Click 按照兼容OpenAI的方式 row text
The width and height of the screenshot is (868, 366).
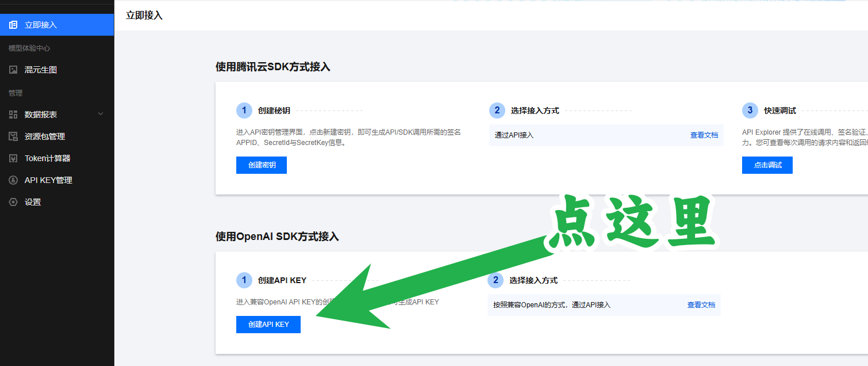[x=552, y=305]
